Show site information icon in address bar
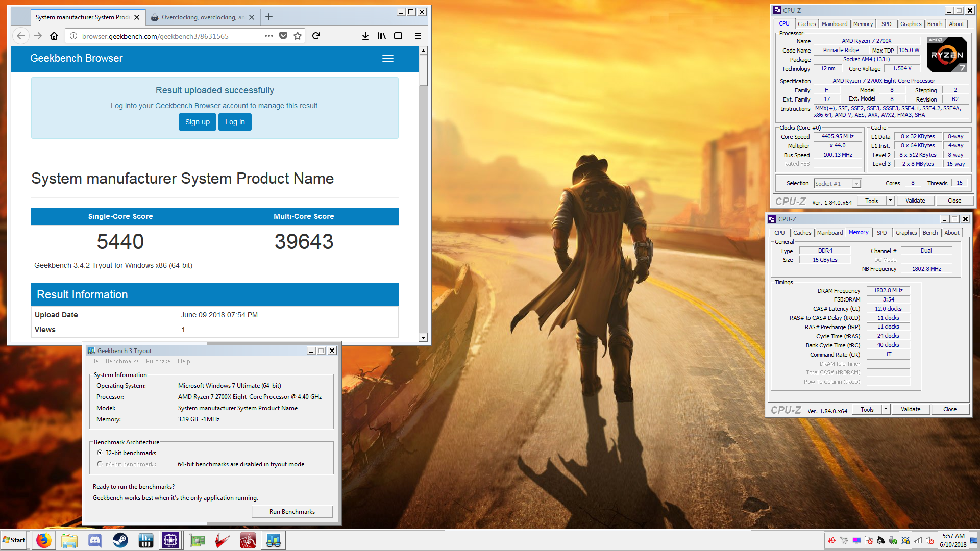This screenshot has width=980, height=551. point(73,36)
